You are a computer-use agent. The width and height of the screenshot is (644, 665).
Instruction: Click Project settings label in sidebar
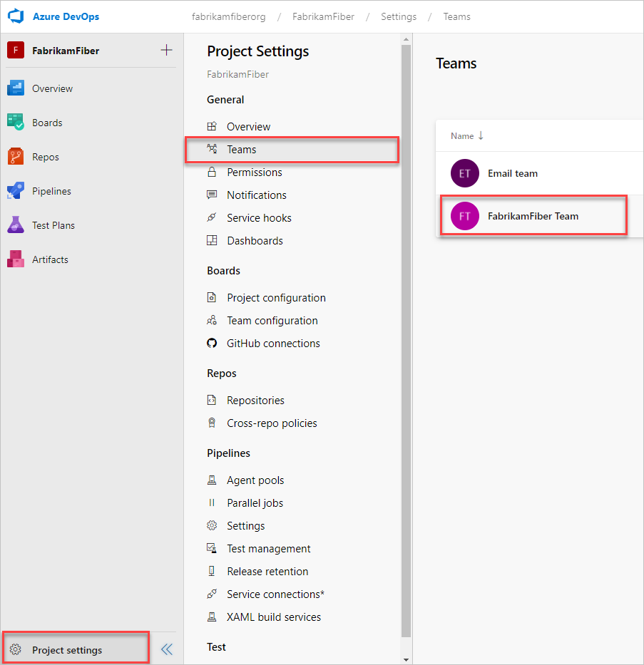coord(67,650)
